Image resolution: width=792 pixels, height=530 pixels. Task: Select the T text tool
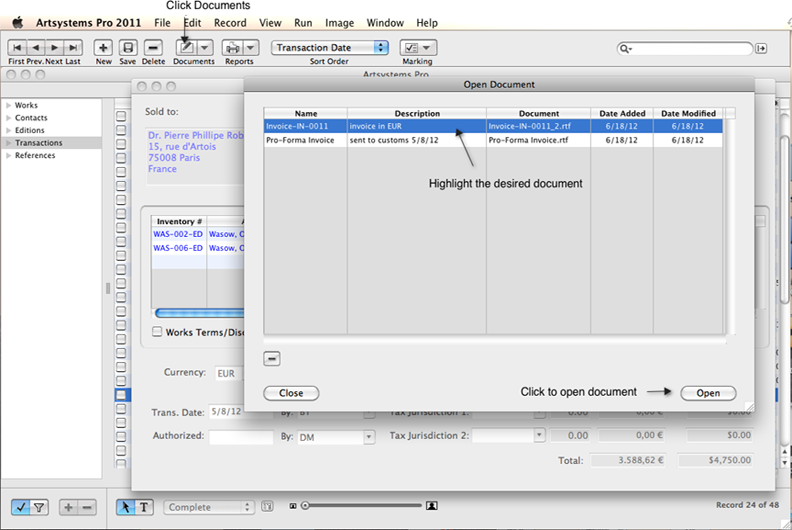(144, 507)
